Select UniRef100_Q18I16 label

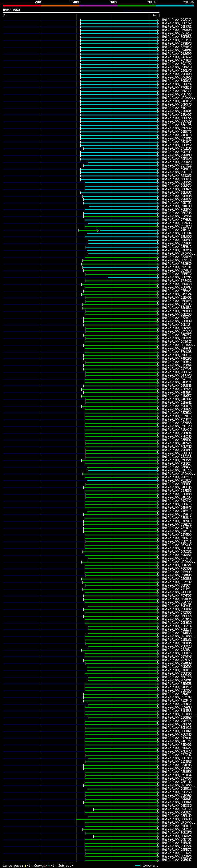(x=177, y=470)
